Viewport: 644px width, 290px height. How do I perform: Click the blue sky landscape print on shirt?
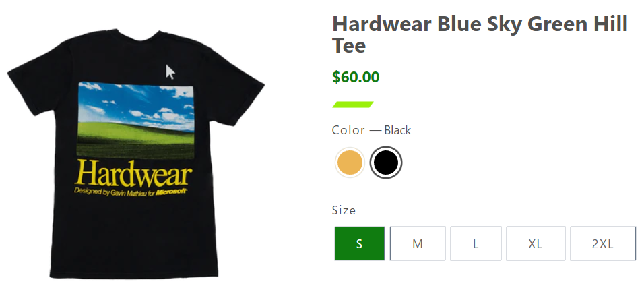tap(135, 120)
